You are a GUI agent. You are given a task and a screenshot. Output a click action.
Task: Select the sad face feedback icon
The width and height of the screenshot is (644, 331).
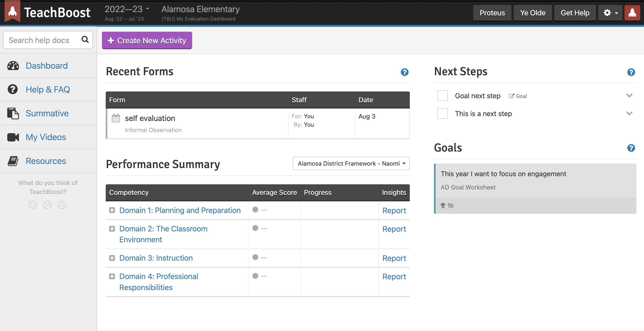[62, 205]
